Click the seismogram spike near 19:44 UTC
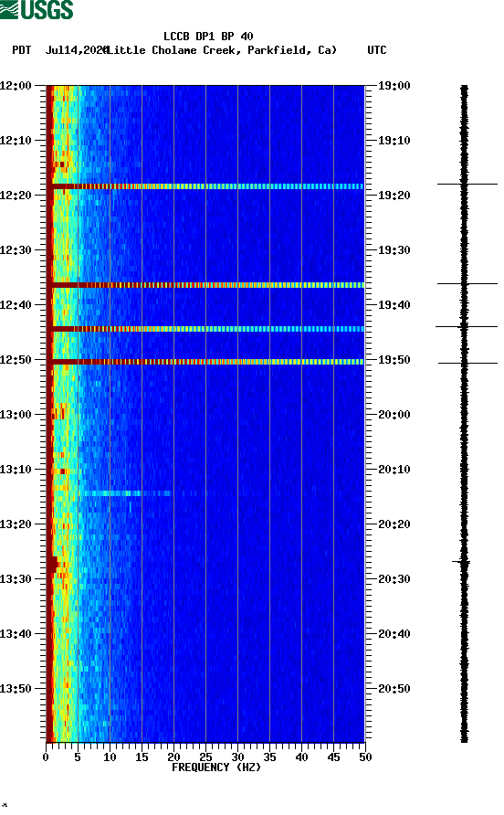 click(x=467, y=326)
